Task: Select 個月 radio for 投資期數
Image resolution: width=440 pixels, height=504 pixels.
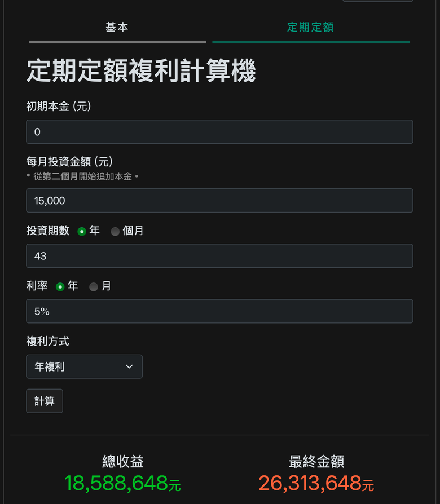Action: point(115,232)
